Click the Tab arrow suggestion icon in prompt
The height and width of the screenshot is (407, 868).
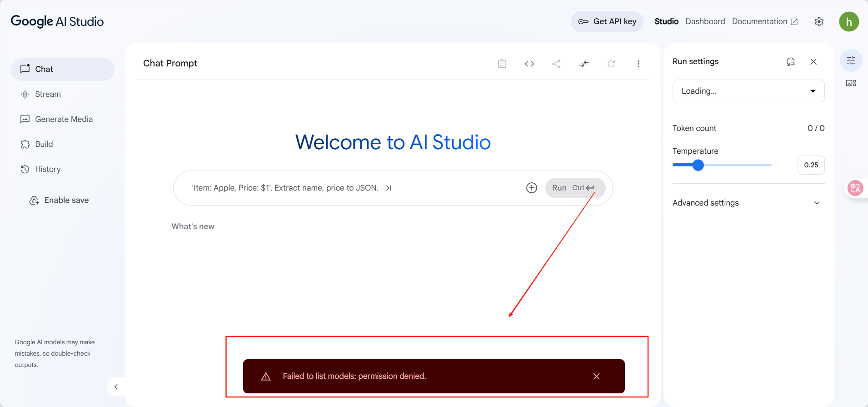(x=387, y=188)
